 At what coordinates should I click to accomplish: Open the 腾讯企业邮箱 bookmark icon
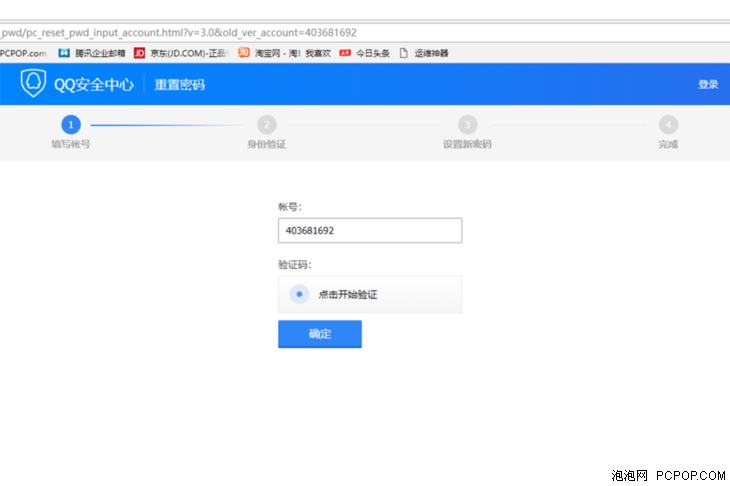click(64, 53)
